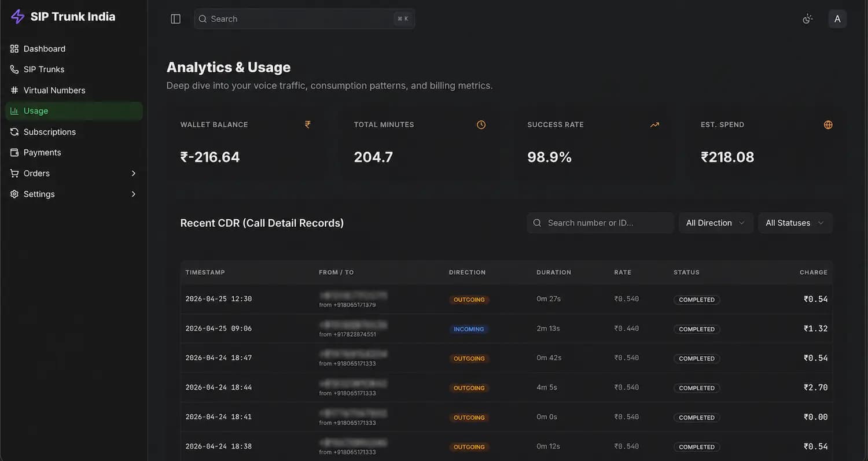The height and width of the screenshot is (461, 868).
Task: Click Recent CDR (Call Detail Records) title
Action: pyautogui.click(x=262, y=223)
